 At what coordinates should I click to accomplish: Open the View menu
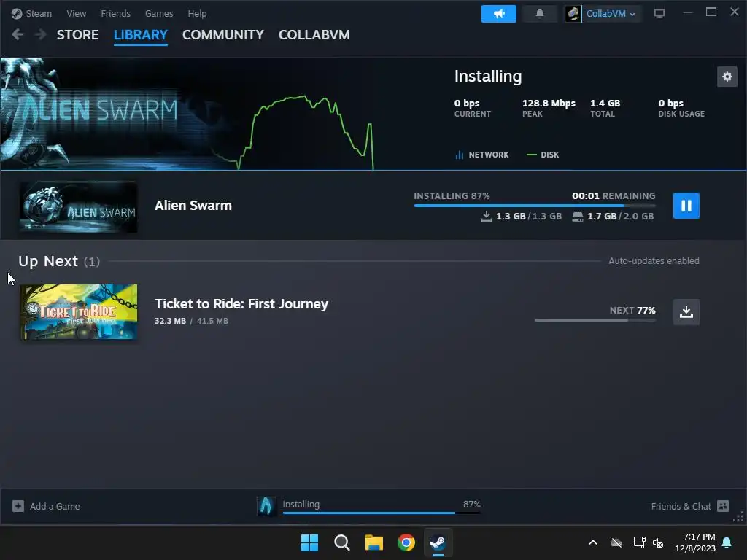tap(76, 13)
